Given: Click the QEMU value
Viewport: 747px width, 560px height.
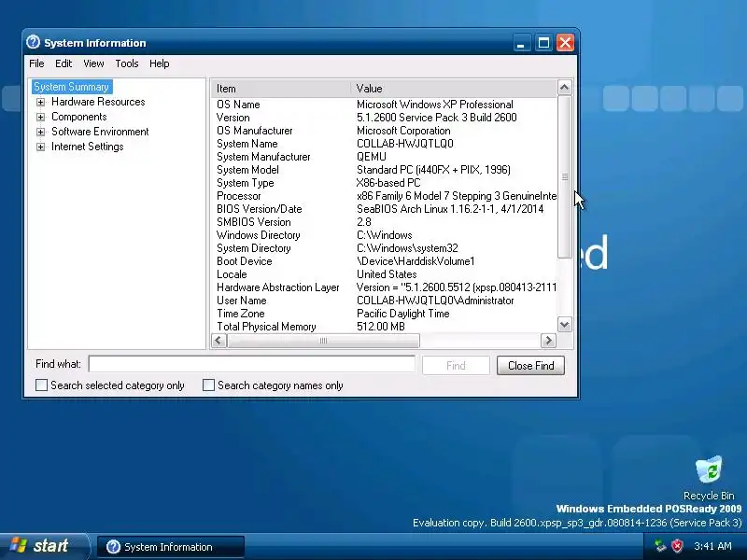Looking at the screenshot, I should [x=371, y=157].
